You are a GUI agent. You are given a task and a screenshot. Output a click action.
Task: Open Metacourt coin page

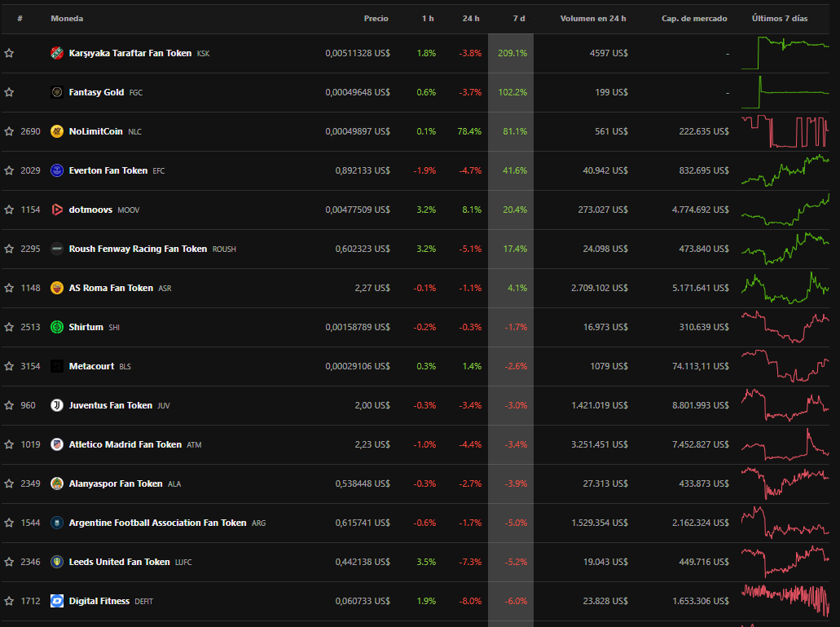[x=91, y=366]
